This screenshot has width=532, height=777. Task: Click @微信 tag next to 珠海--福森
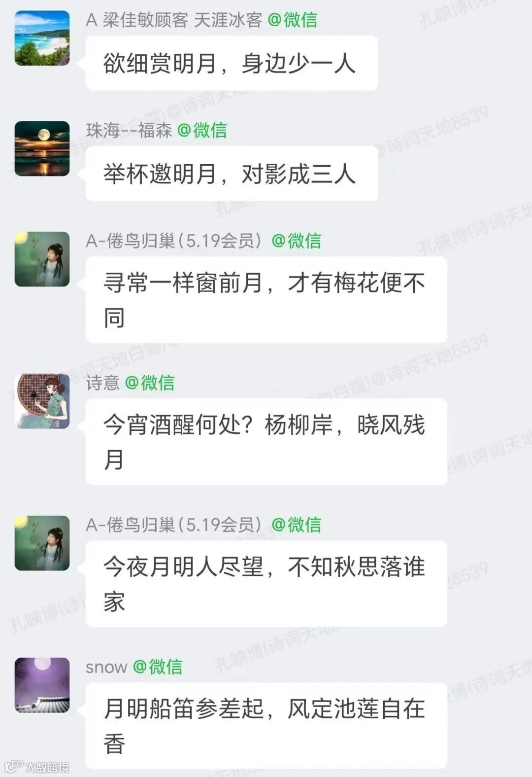[x=202, y=130]
